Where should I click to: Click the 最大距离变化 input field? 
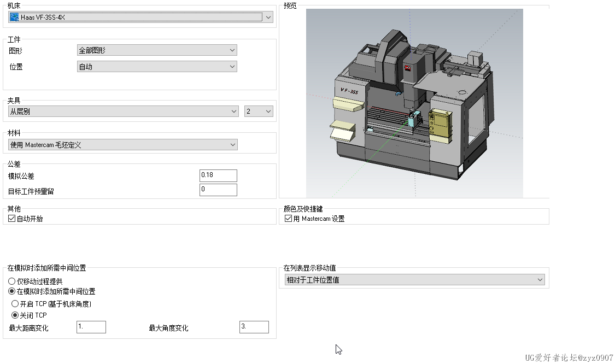point(91,327)
